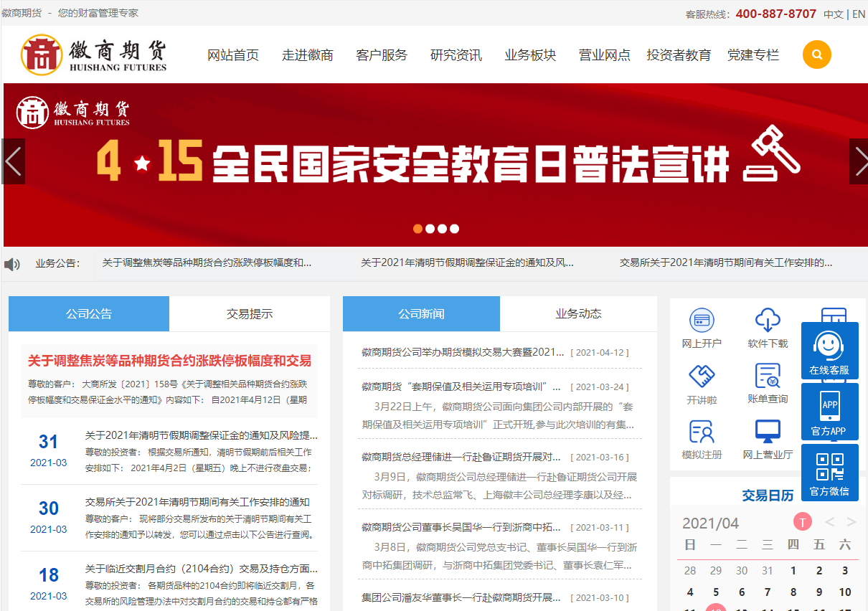
Task: Open news 徽商期货公司举办期货模拟交易大赛
Action: (x=463, y=352)
